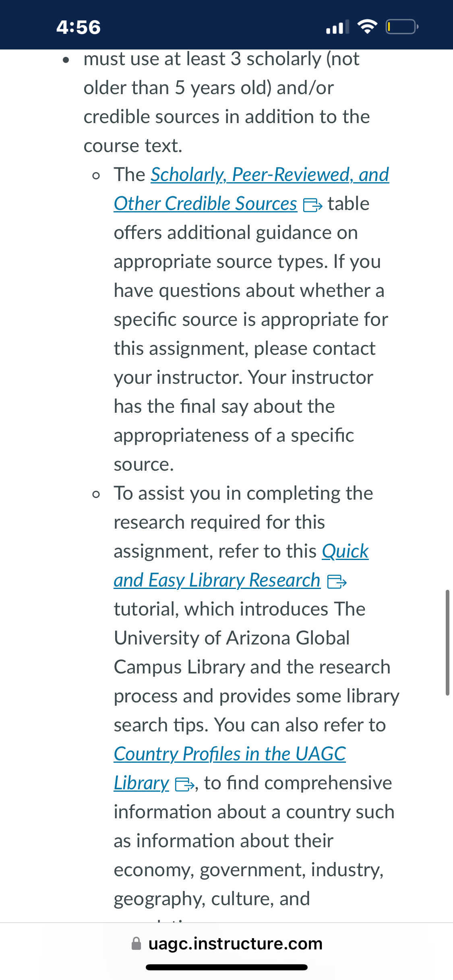Image resolution: width=453 pixels, height=980 pixels.
Task: Tap external link icon beside Library Research
Action: click(x=337, y=581)
